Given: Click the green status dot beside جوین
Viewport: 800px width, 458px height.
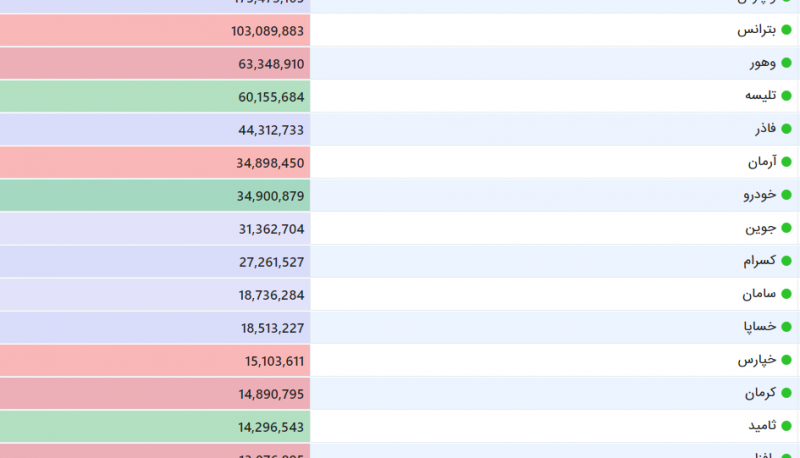Looking at the screenshot, I should (x=786, y=228).
